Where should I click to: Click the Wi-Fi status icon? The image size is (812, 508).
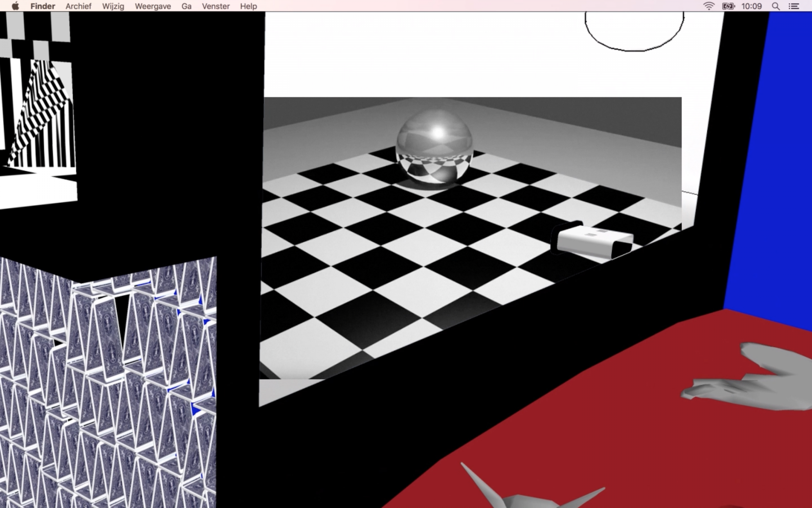click(708, 6)
